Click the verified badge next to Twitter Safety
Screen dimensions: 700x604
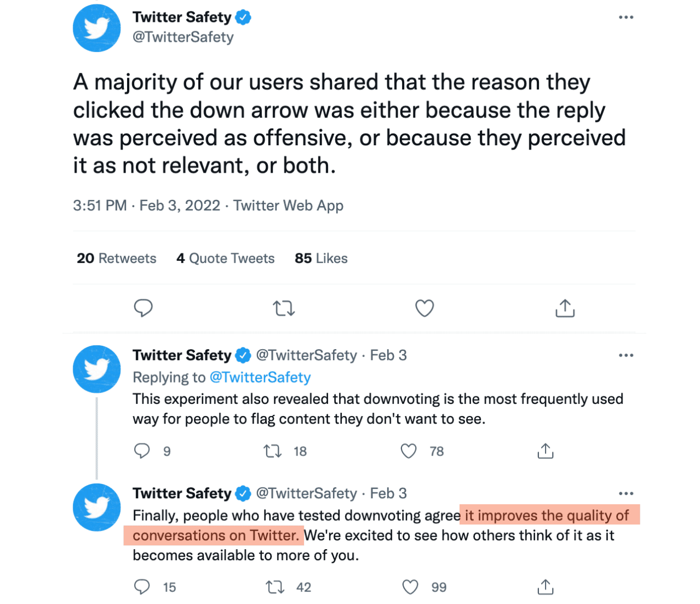(x=243, y=17)
